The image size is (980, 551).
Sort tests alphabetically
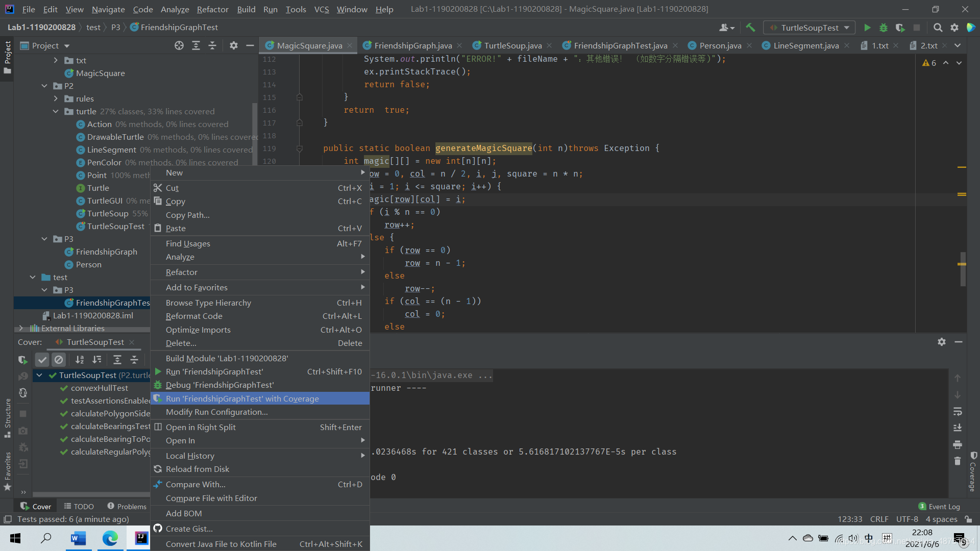(80, 360)
